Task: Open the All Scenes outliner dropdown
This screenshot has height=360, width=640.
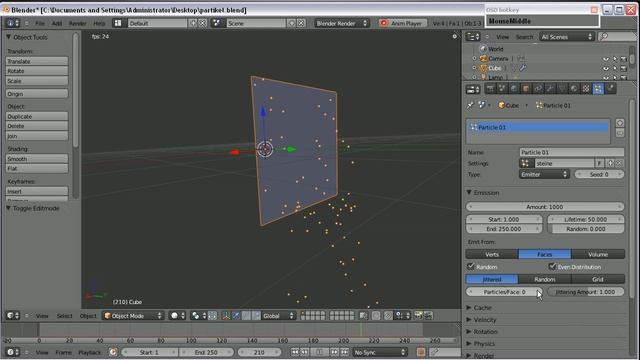Action: (x=567, y=37)
